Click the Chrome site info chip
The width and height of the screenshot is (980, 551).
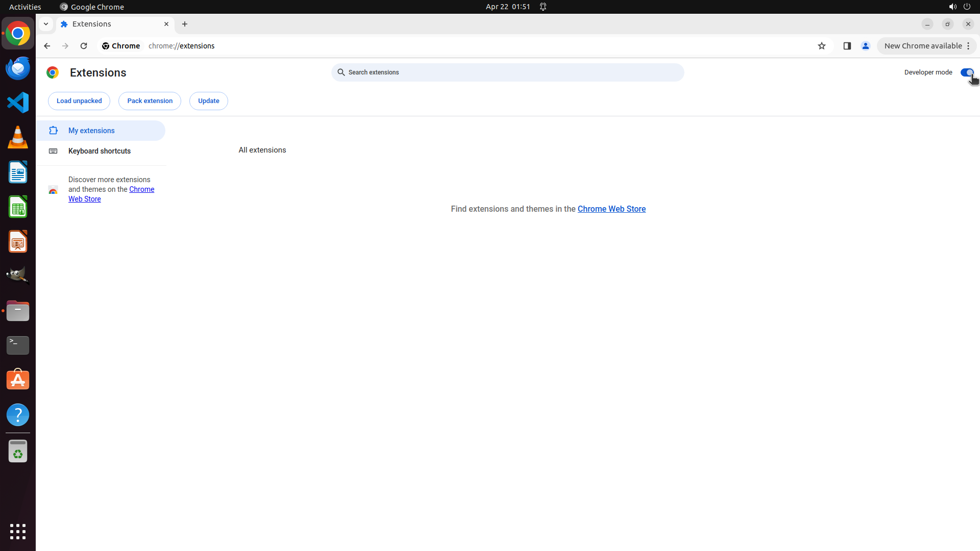pos(121,46)
